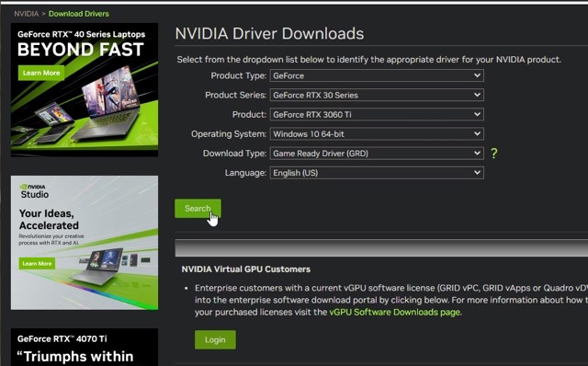Click the green question mark help icon
The width and height of the screenshot is (588, 366).
click(494, 154)
